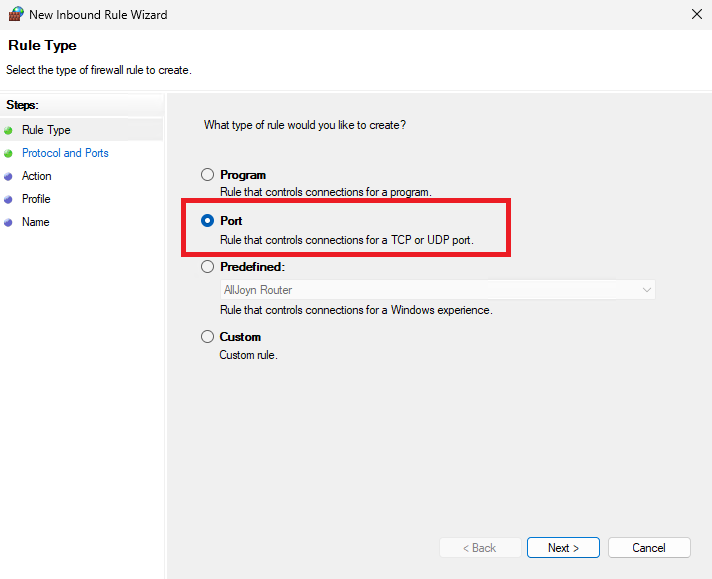Click the disabled < Back button

[x=480, y=548]
